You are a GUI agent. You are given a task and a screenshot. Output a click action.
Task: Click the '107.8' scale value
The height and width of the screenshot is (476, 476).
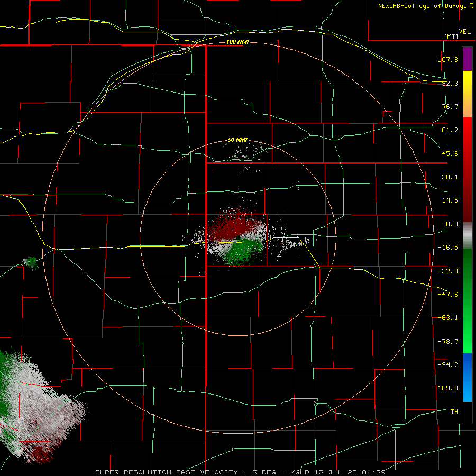tap(448, 59)
